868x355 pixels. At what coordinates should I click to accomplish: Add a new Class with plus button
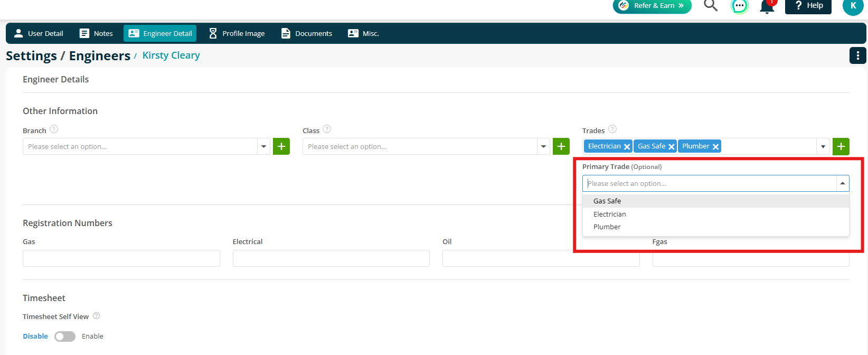(561, 146)
